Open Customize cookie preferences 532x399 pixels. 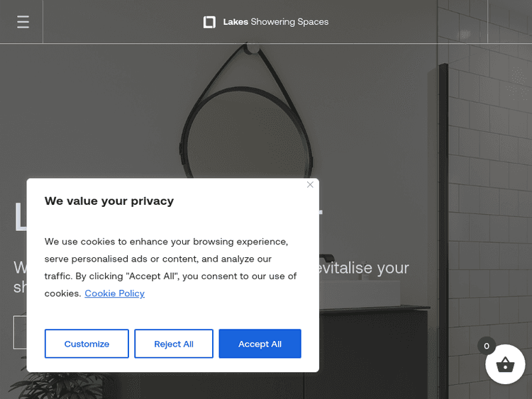(87, 344)
